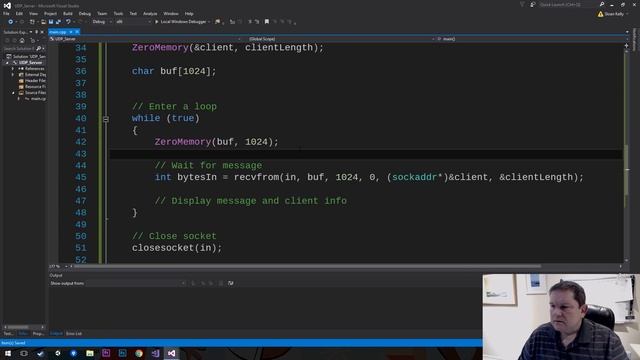Open the Windows Start menu
This screenshot has height=360, width=640.
pyautogui.click(x=8, y=353)
